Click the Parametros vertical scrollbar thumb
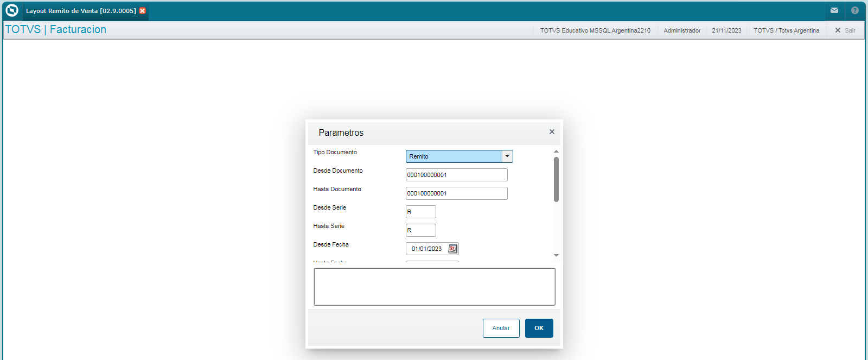868x360 pixels. click(x=556, y=179)
